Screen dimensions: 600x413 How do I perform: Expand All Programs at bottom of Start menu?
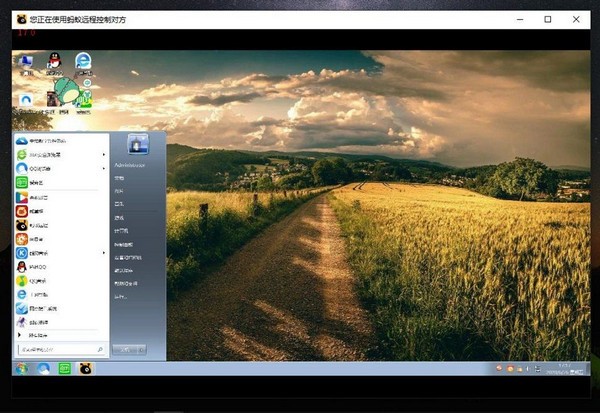point(38,335)
